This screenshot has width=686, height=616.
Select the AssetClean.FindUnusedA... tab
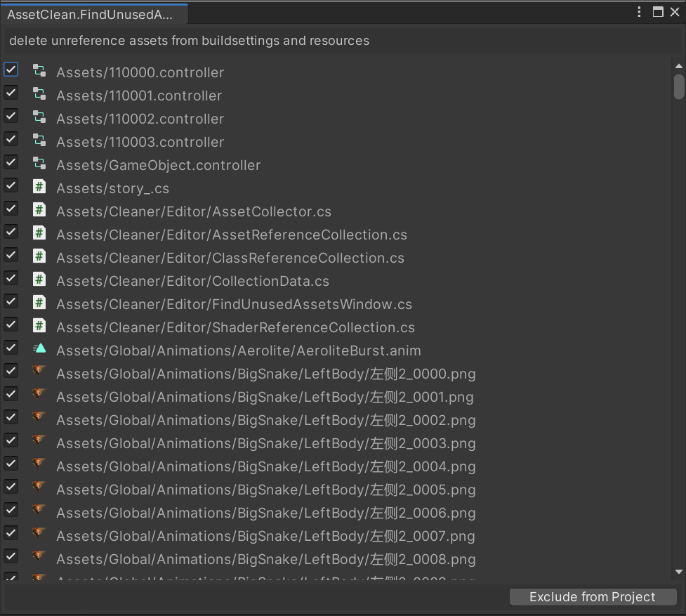point(90,15)
